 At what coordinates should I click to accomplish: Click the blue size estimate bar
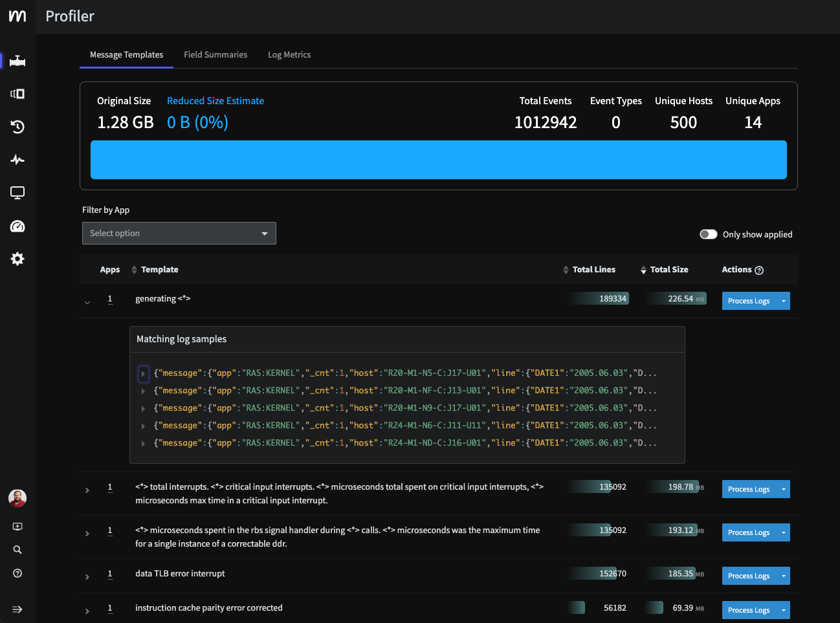click(x=438, y=160)
